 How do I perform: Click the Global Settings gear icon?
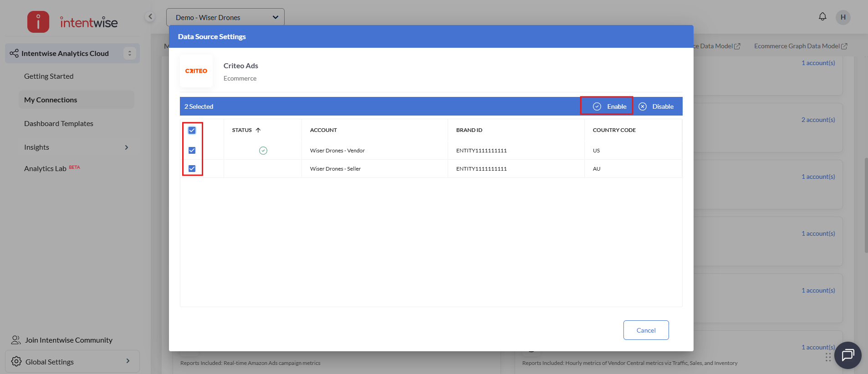click(x=16, y=361)
